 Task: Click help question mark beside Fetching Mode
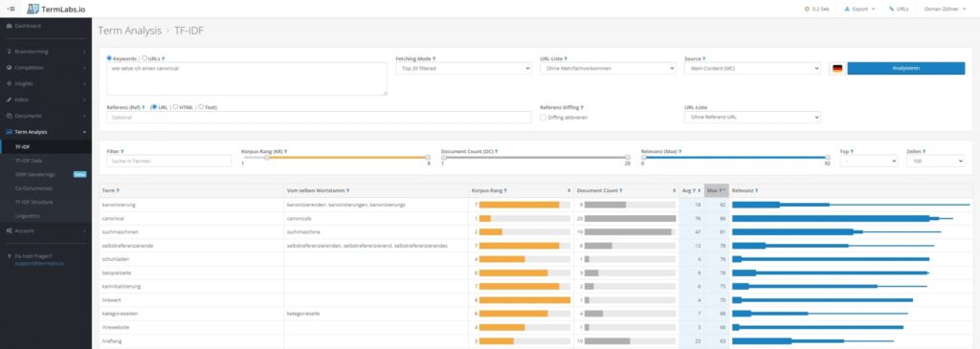click(x=434, y=58)
